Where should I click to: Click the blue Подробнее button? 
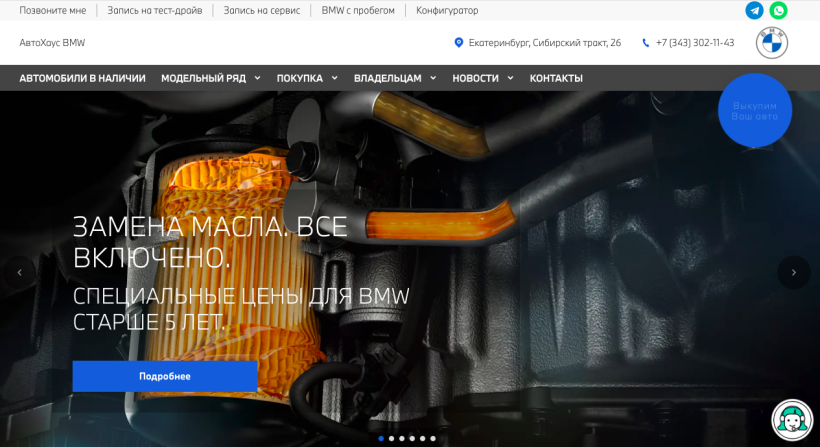165,376
